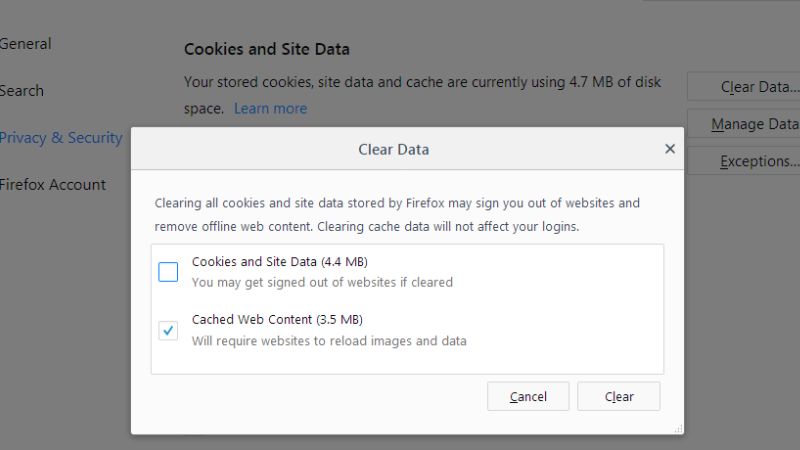Screen dimensions: 800x450
Task: Open the Firefox Account category
Action: 53,185
